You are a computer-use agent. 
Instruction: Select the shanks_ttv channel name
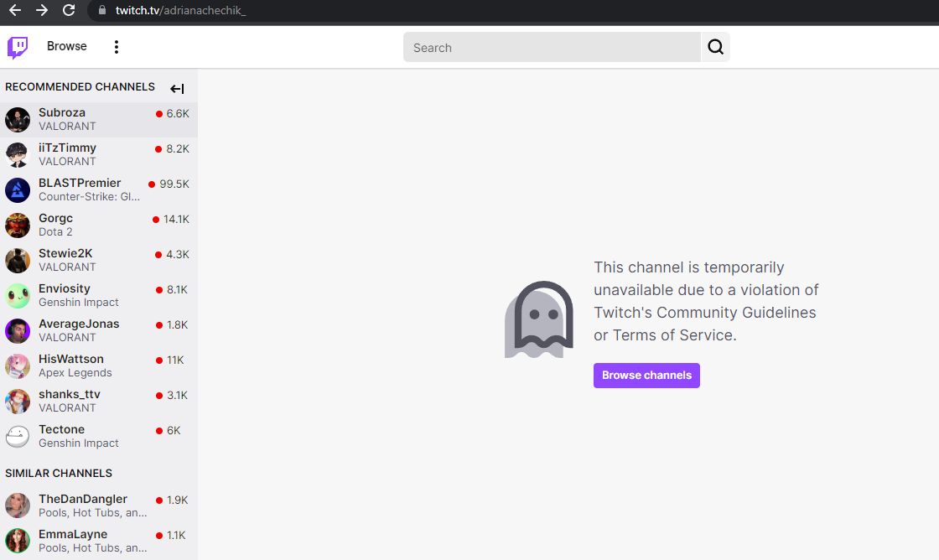click(x=70, y=394)
